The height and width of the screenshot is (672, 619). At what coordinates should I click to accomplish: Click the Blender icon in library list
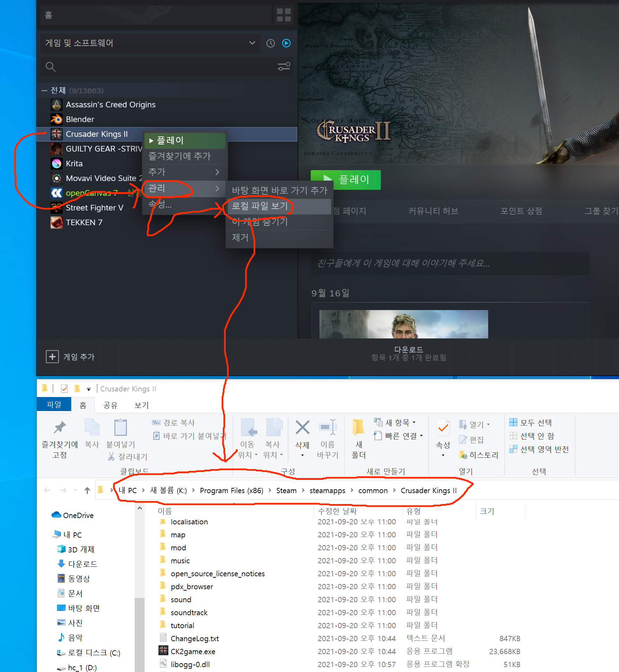[56, 119]
